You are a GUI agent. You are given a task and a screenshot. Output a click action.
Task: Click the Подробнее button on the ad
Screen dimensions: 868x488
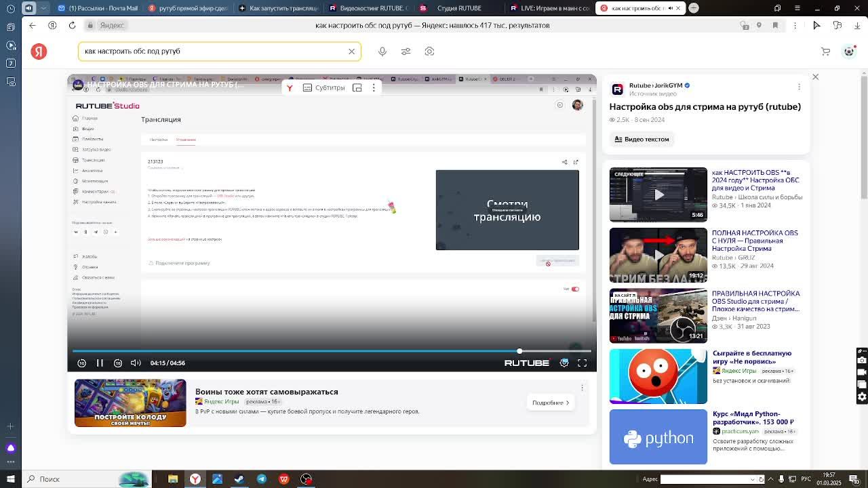click(550, 403)
